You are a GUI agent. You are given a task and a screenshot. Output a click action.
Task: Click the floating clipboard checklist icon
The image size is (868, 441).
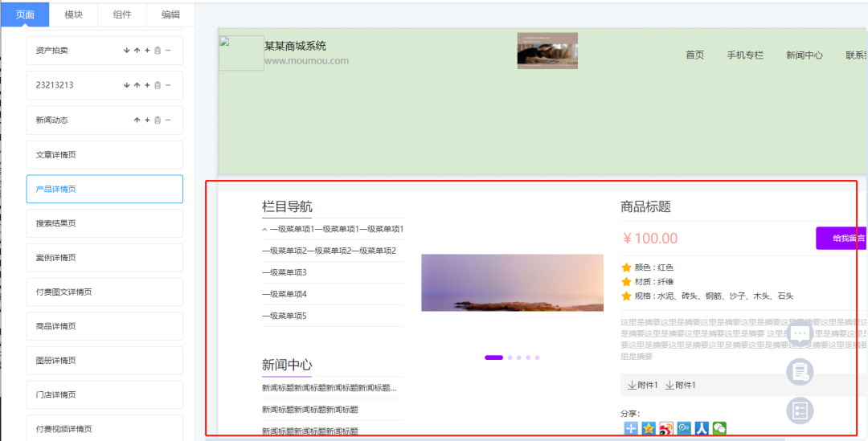tap(800, 372)
